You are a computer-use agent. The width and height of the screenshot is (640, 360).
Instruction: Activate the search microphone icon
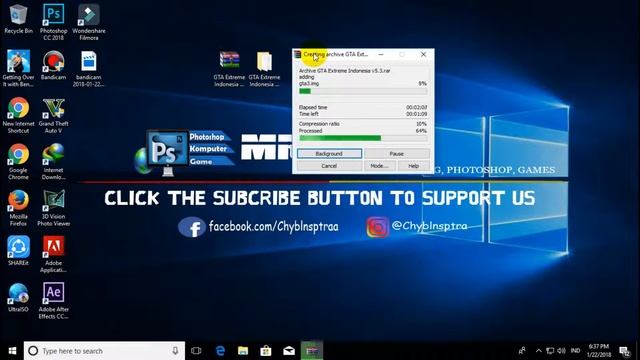click(175, 351)
